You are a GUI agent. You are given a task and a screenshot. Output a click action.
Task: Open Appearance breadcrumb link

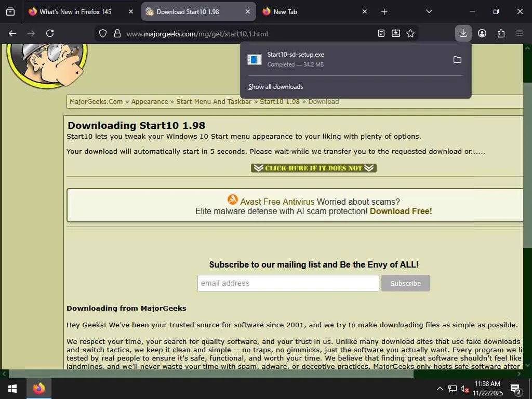tap(150, 102)
